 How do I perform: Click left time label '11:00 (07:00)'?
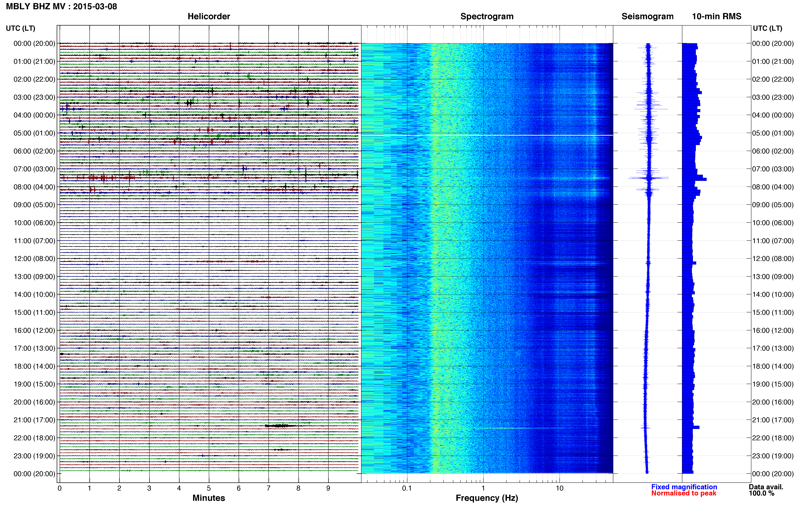pos(34,241)
